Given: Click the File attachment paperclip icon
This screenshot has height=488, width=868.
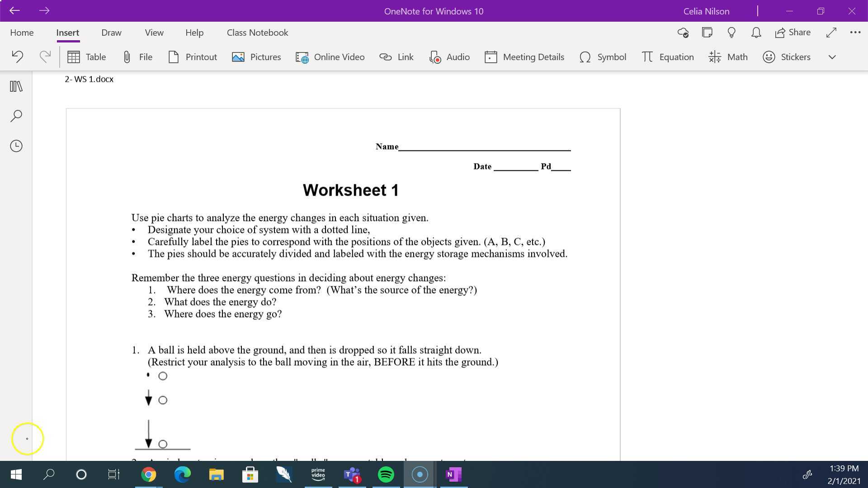Looking at the screenshot, I should click(x=127, y=57).
